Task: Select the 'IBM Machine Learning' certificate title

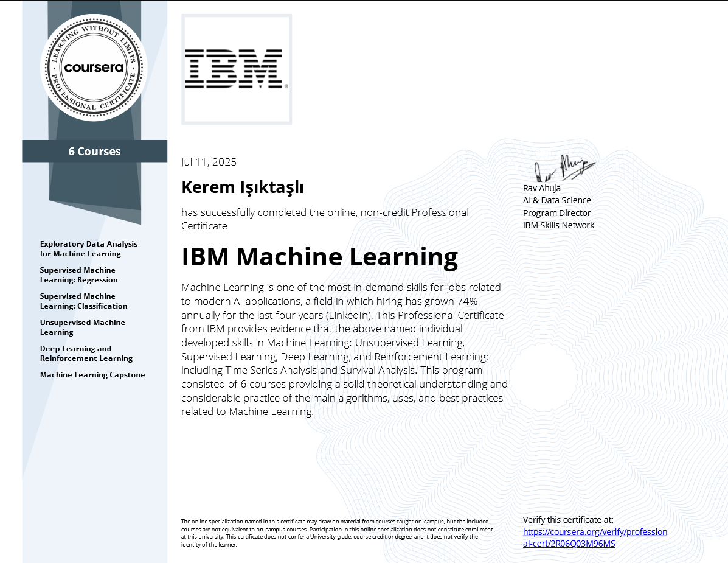Action: (x=319, y=256)
